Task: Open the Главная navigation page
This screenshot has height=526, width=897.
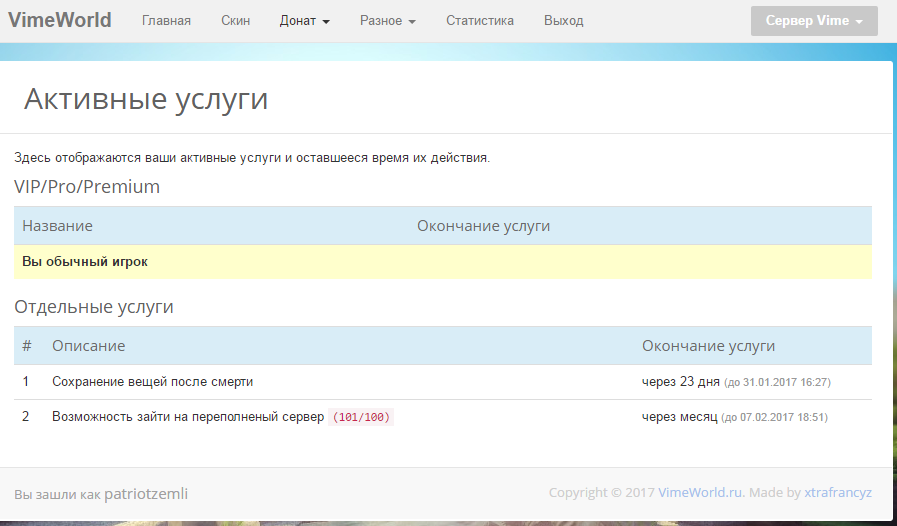Action: pos(166,21)
